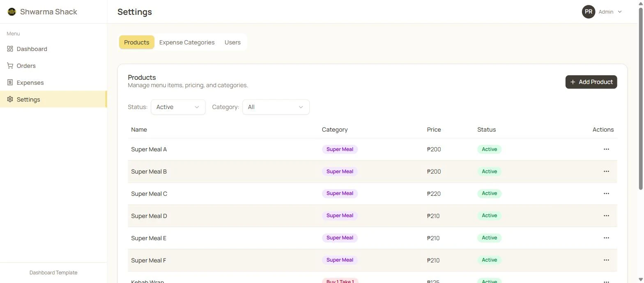Click the plus icon in Add Product
Screen dimensions: 644x283
tap(573, 82)
